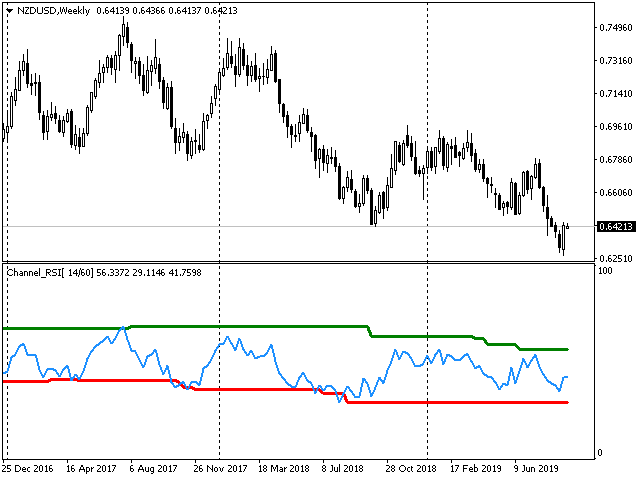Image resolution: width=640 pixels, height=480 pixels.
Task: Select the NZDUSD,Weekly chart title text
Action: click(53, 11)
